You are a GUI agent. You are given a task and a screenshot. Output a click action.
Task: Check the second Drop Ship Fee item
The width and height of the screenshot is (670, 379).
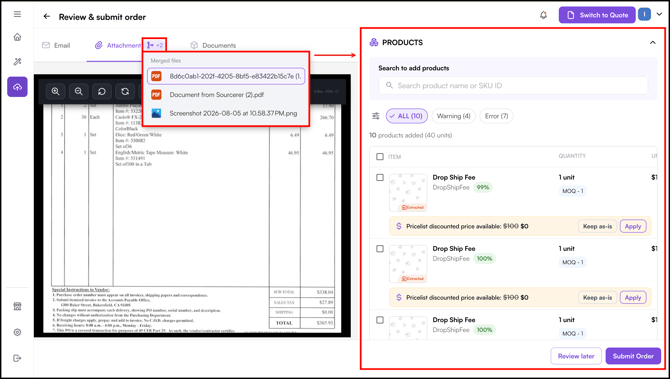(x=380, y=249)
